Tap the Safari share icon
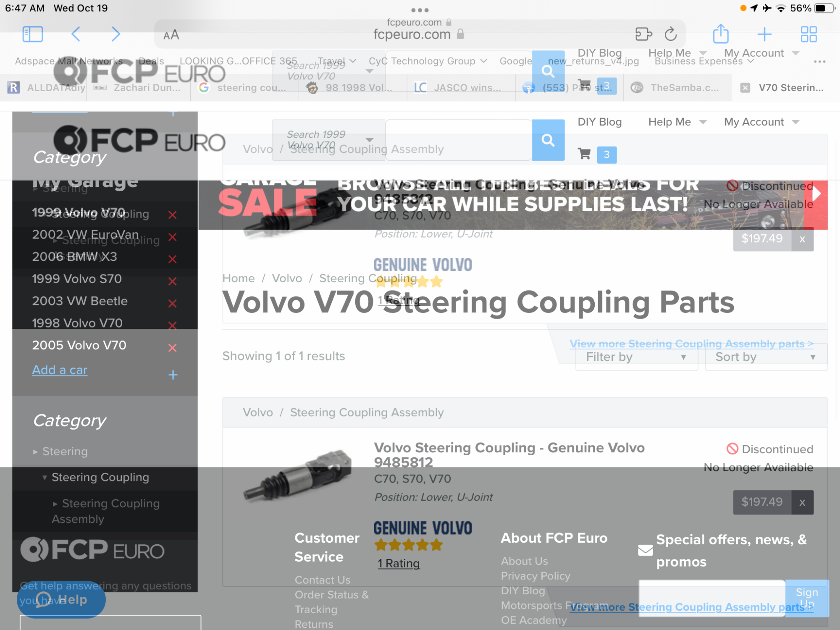 (721, 34)
